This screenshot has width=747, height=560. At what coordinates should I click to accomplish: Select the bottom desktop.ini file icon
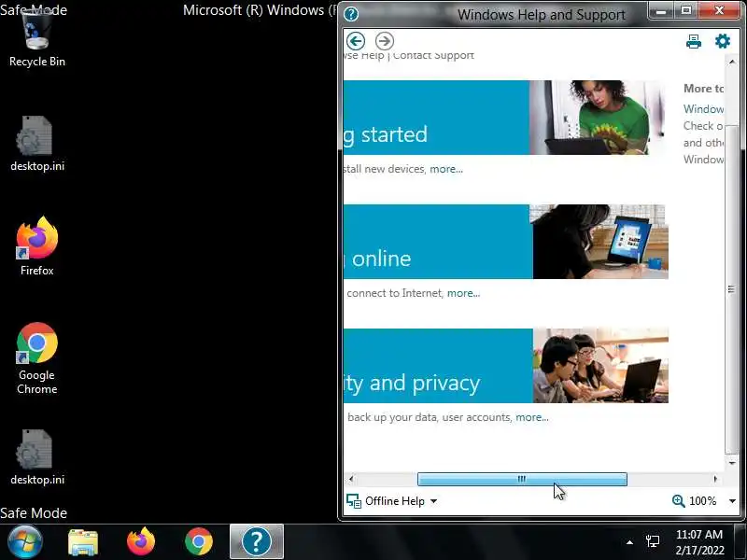point(37,457)
